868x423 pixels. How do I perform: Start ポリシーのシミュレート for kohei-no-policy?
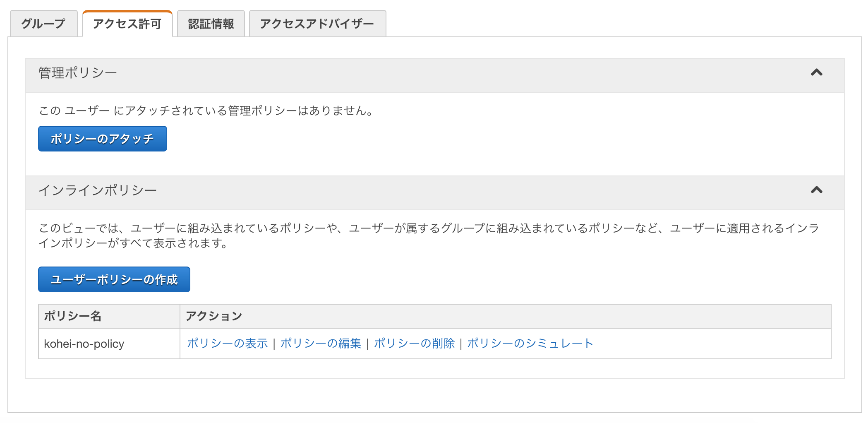click(x=530, y=343)
